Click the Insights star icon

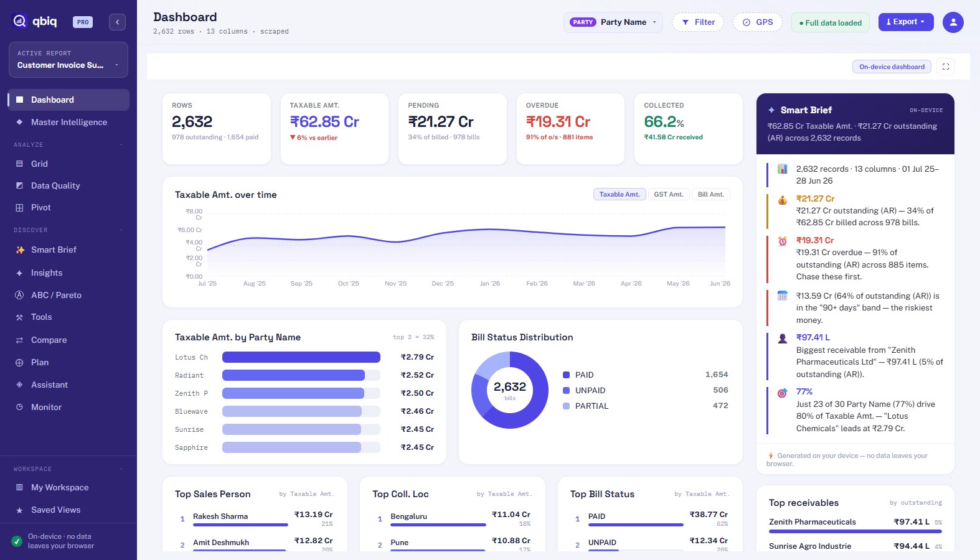(19, 273)
